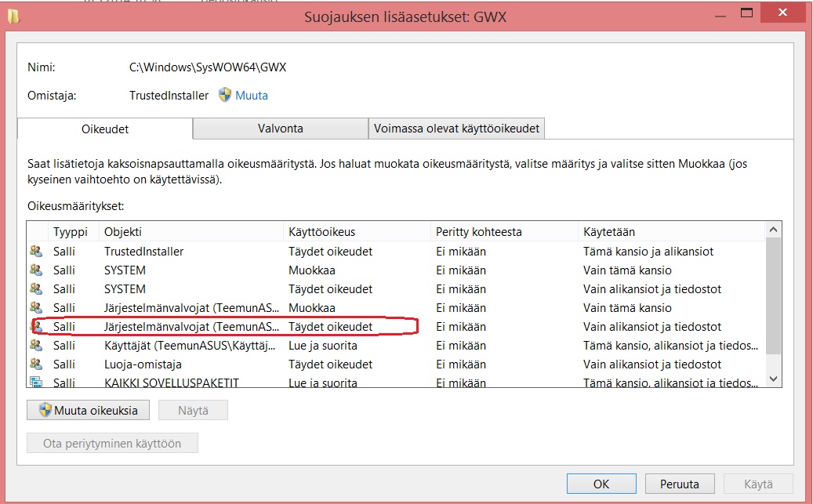Click the shield icon next to Muuta
Screen dimensions: 813x504
225,95
